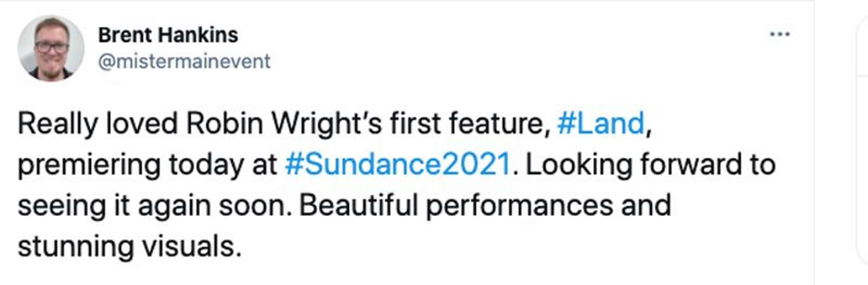
Task: Open the Brent Hankins display name link
Action: click(x=168, y=35)
